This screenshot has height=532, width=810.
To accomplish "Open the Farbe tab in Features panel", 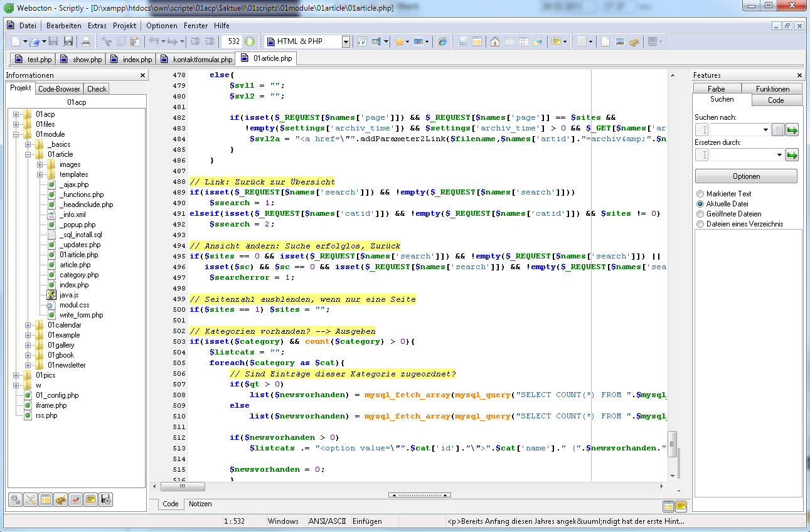I will (x=717, y=89).
